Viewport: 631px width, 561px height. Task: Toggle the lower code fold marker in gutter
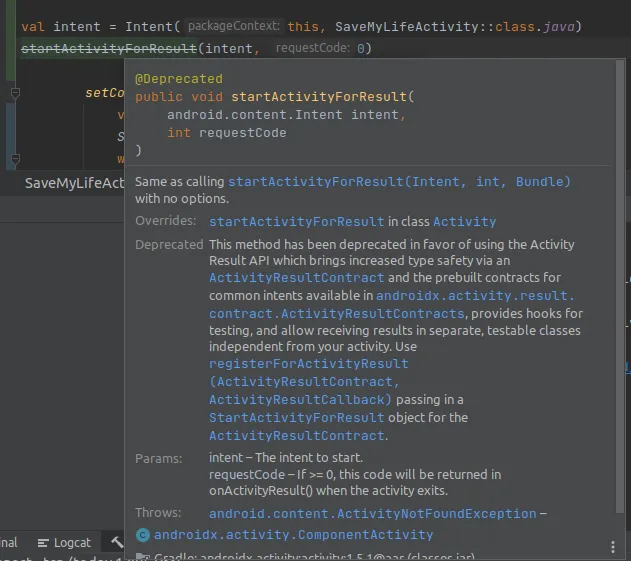click(x=15, y=159)
